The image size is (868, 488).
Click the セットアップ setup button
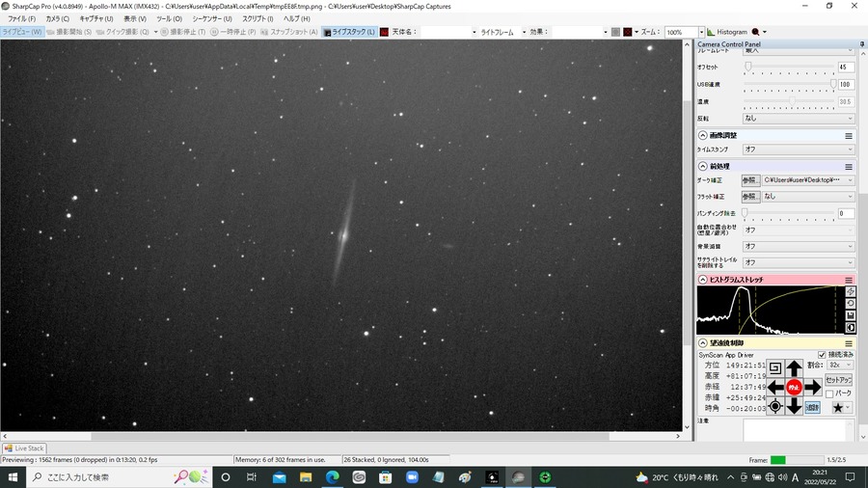[838, 380]
